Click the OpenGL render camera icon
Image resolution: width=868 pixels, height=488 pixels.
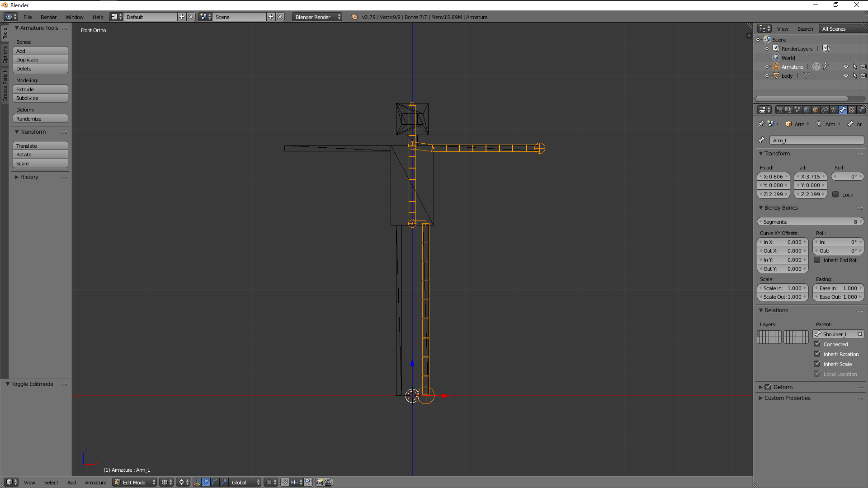tap(319, 482)
